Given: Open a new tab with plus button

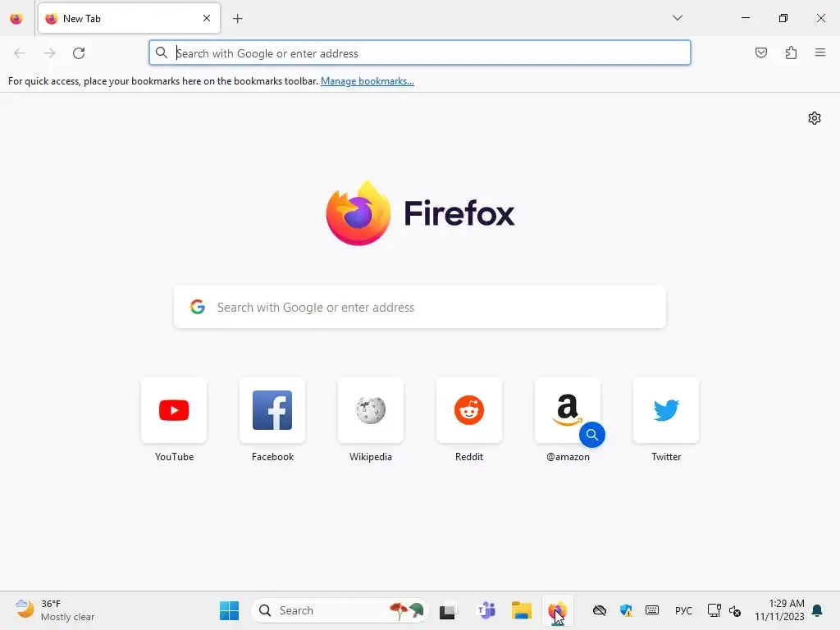Looking at the screenshot, I should [x=237, y=19].
